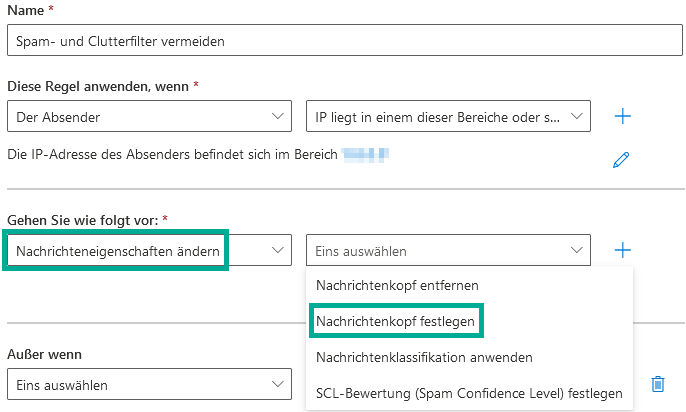Click the 'Außer wenn' section label

43,354
